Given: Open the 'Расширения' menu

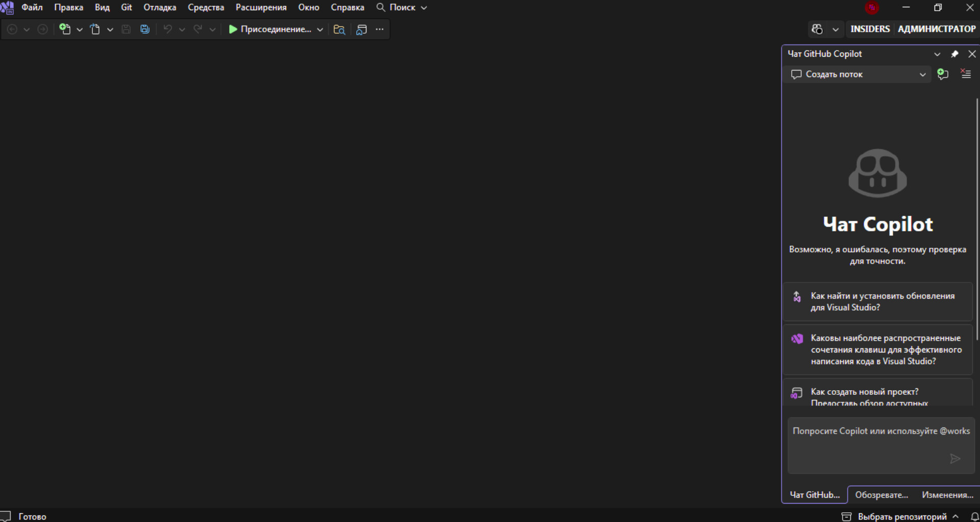Looking at the screenshot, I should tap(261, 8).
